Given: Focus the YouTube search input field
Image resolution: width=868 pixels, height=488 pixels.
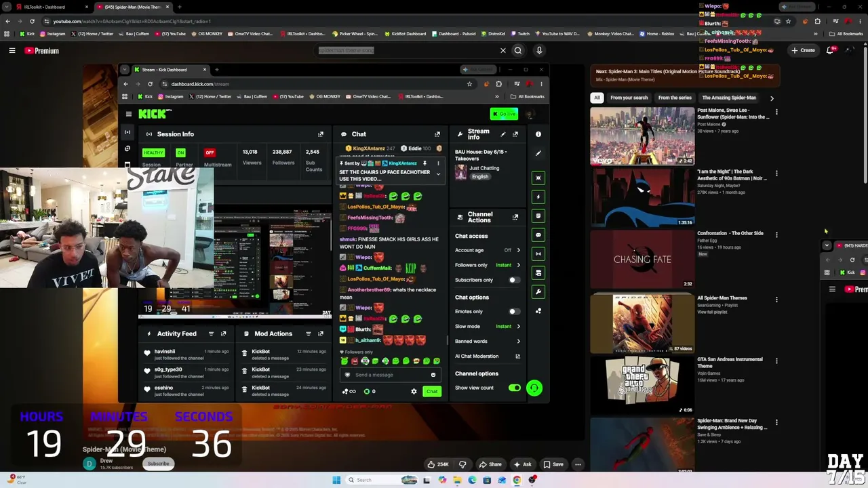Looking at the screenshot, I should coord(407,50).
